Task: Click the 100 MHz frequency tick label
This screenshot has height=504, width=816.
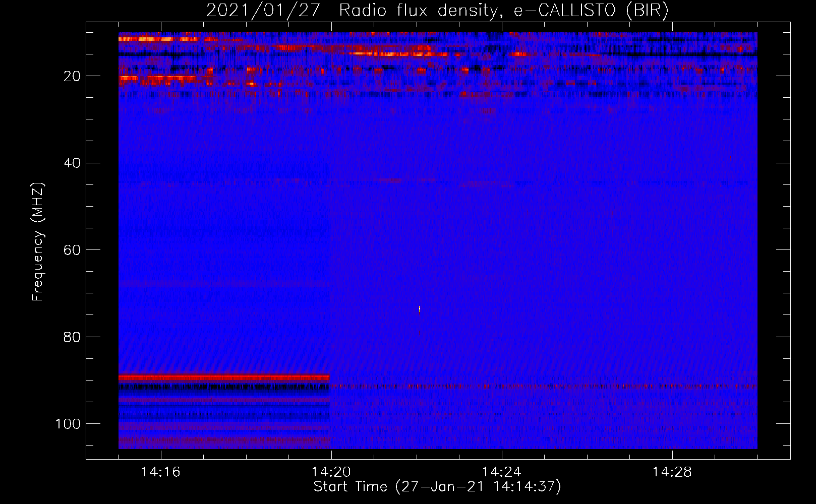Action: (x=68, y=424)
